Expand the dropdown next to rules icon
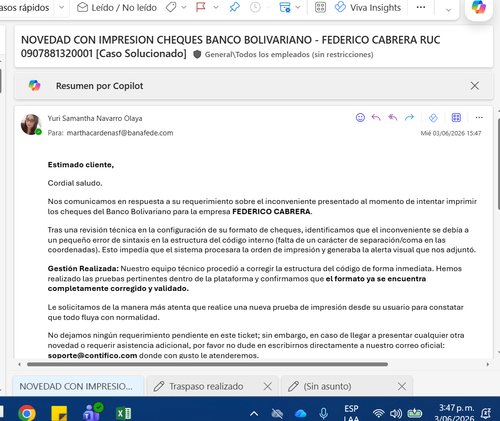500x421 pixels. (x=298, y=7)
